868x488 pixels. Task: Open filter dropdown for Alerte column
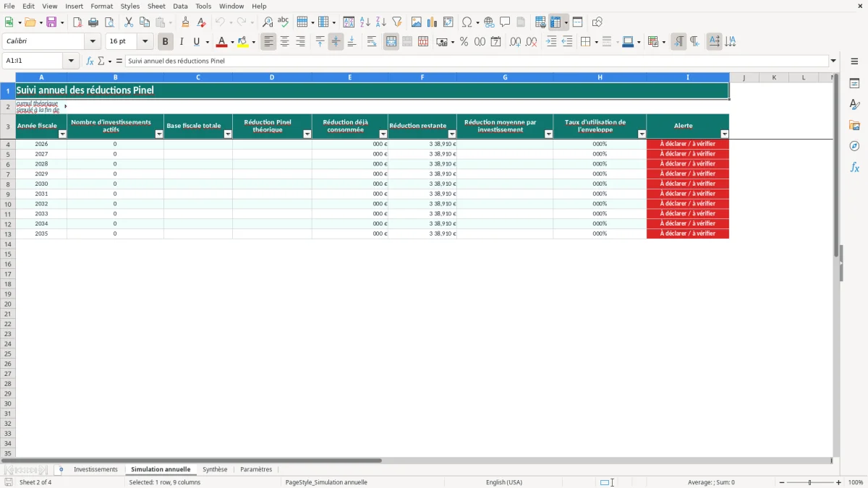coord(724,134)
